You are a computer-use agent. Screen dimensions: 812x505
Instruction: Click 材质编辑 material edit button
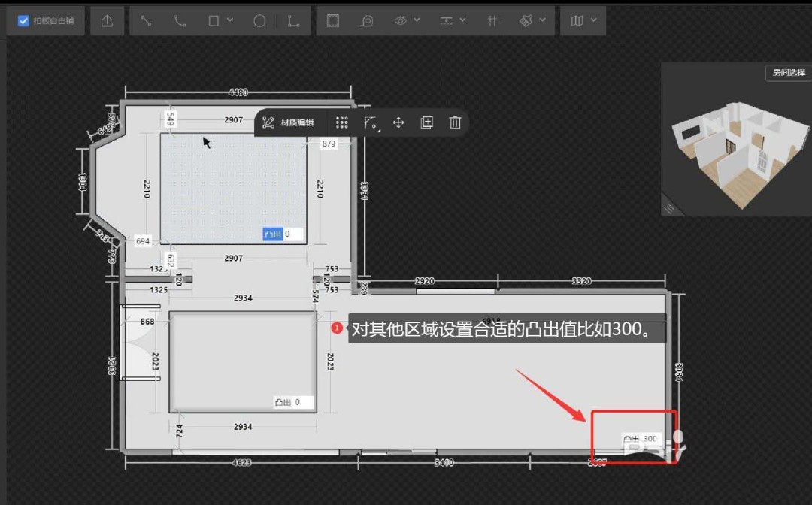(289, 122)
